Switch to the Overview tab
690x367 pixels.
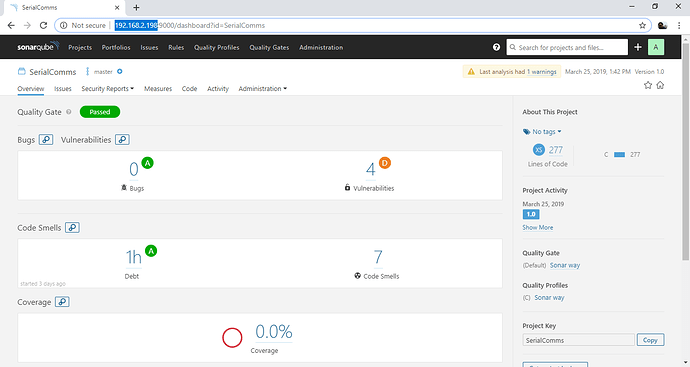coord(31,88)
